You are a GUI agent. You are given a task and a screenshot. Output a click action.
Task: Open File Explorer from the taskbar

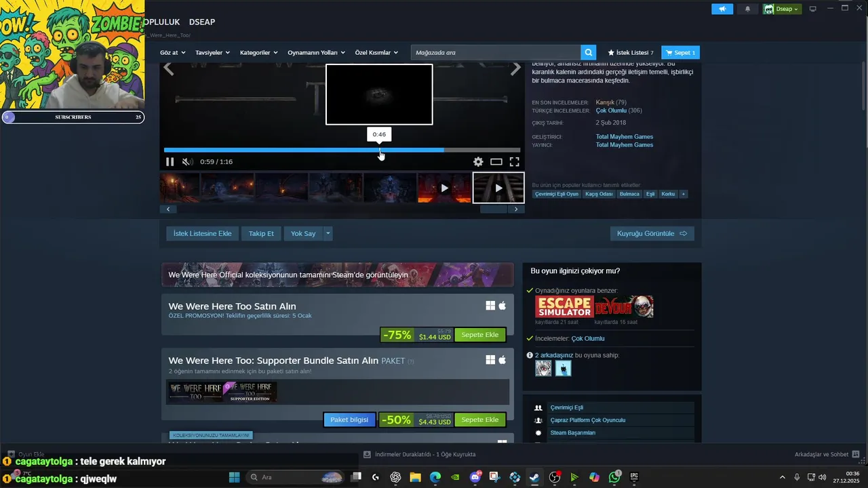415,477
